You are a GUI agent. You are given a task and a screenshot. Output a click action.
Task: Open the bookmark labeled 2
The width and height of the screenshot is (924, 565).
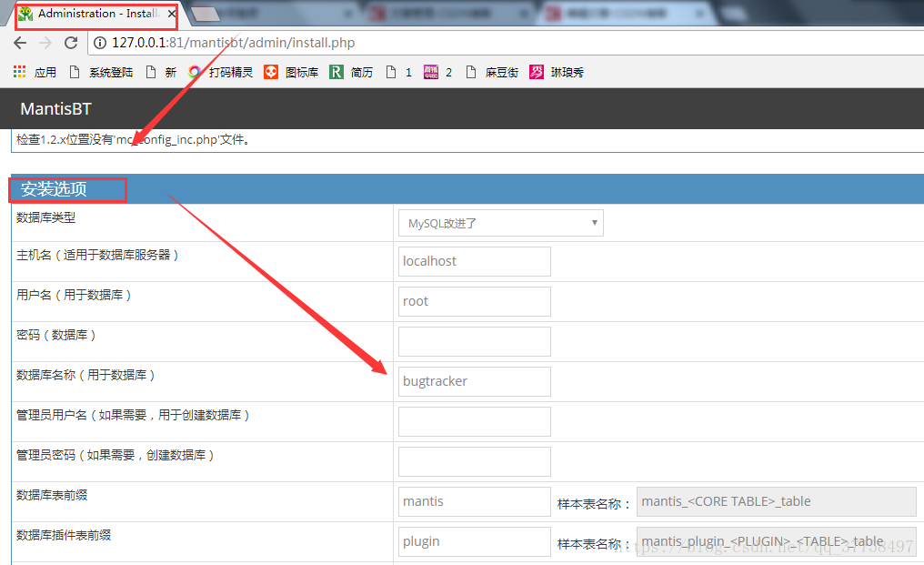click(437, 72)
